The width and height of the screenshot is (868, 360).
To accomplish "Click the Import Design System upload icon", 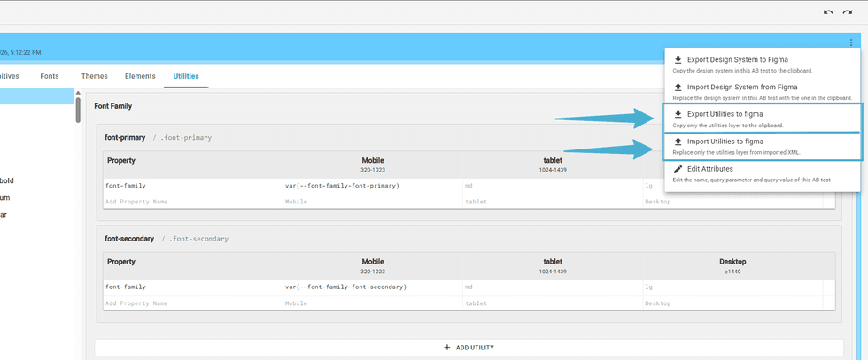I will (x=678, y=88).
